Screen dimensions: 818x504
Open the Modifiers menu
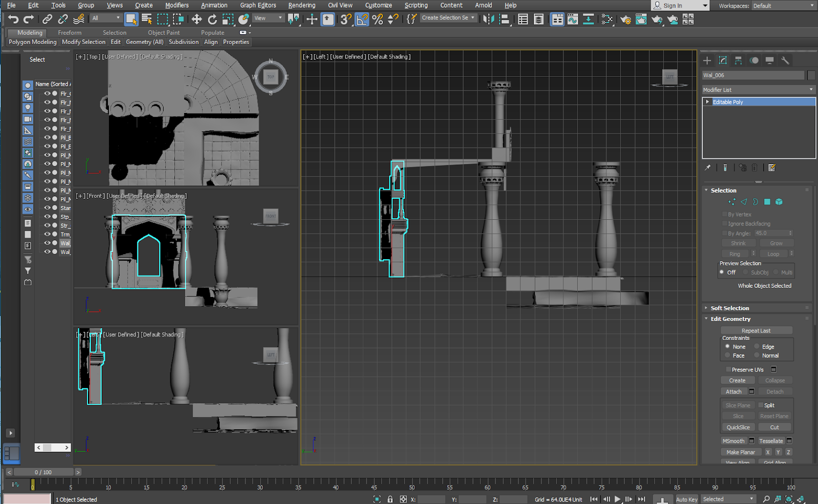coord(177,5)
